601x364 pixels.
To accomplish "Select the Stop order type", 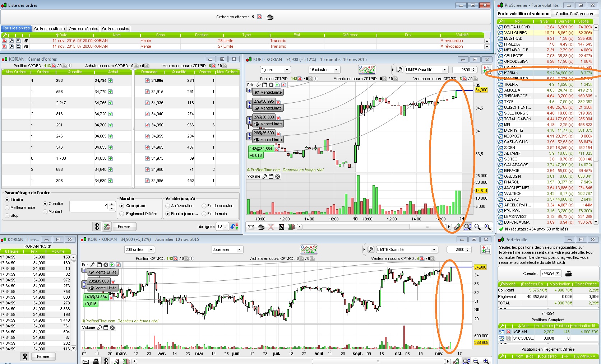I will tap(12, 215).
